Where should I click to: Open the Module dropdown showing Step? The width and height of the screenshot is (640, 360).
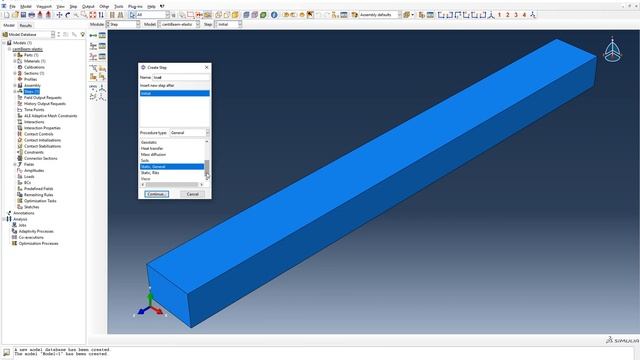123,24
